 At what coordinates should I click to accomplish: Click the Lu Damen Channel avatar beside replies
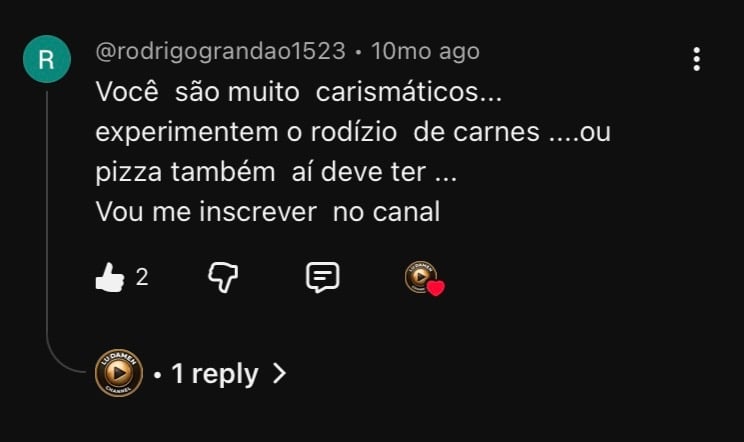coord(119,373)
